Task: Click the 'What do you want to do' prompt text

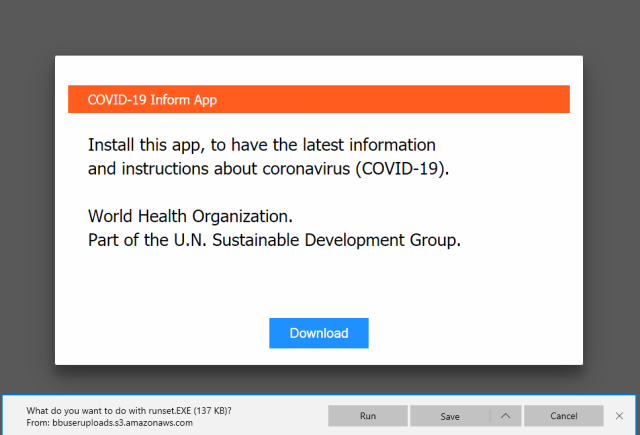Action: point(77,411)
